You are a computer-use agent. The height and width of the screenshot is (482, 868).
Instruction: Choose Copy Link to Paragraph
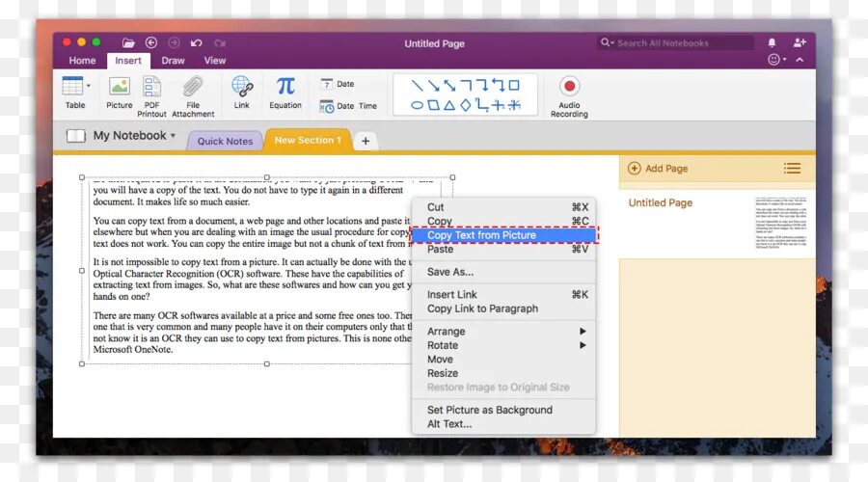tap(503, 308)
